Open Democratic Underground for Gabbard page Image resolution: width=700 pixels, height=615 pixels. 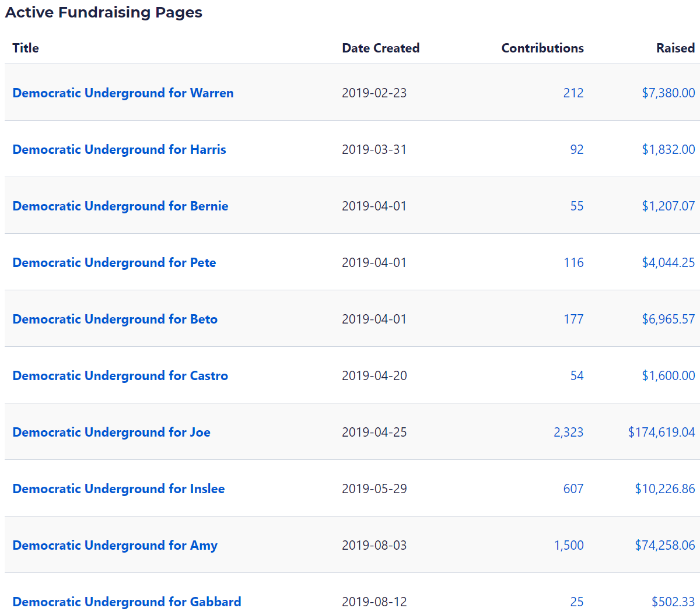[x=127, y=602]
